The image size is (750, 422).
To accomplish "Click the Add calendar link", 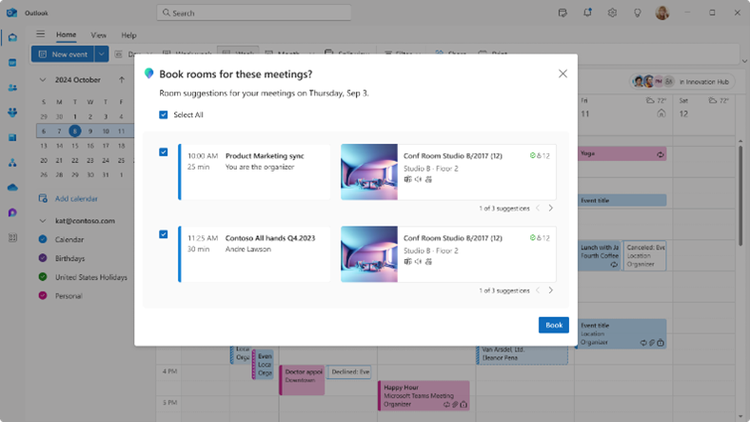I will click(x=76, y=199).
